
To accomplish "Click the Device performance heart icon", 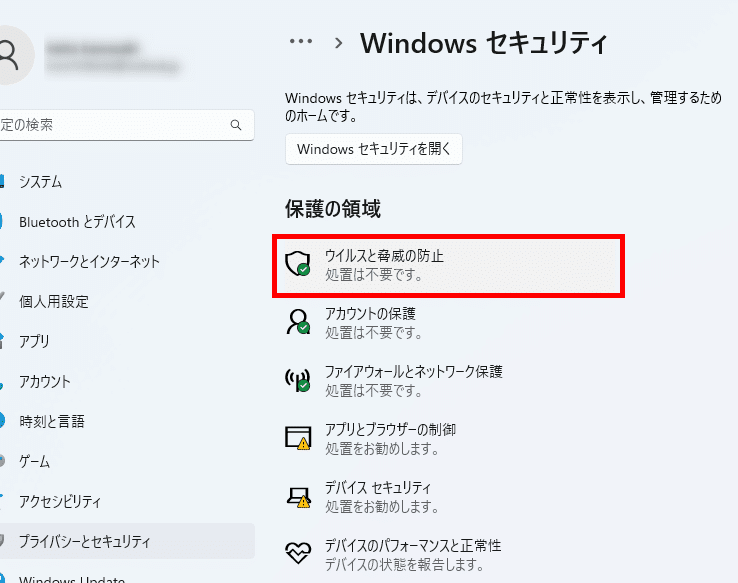I will 298,554.
